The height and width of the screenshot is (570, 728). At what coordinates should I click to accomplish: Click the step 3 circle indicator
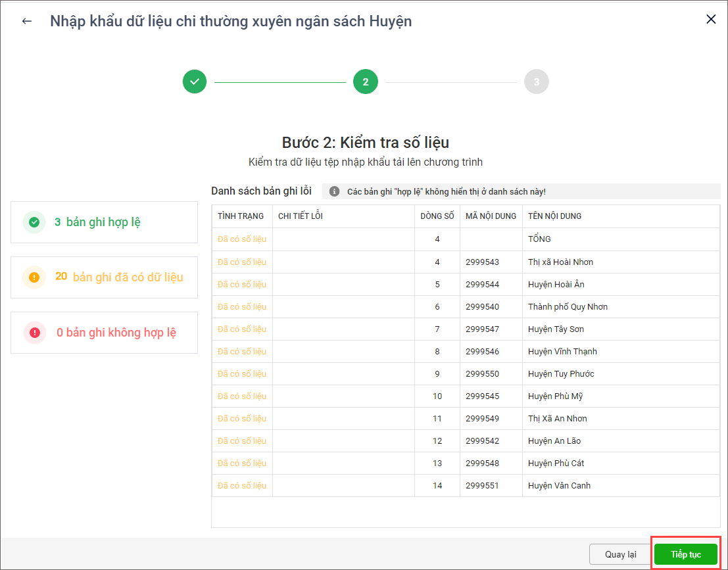[536, 82]
